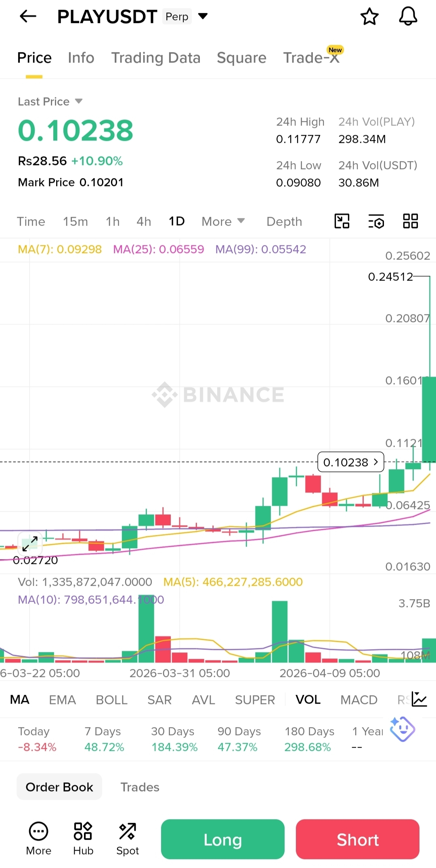Toggle the SAR indicator
This screenshot has height=868, width=436.
click(x=159, y=699)
